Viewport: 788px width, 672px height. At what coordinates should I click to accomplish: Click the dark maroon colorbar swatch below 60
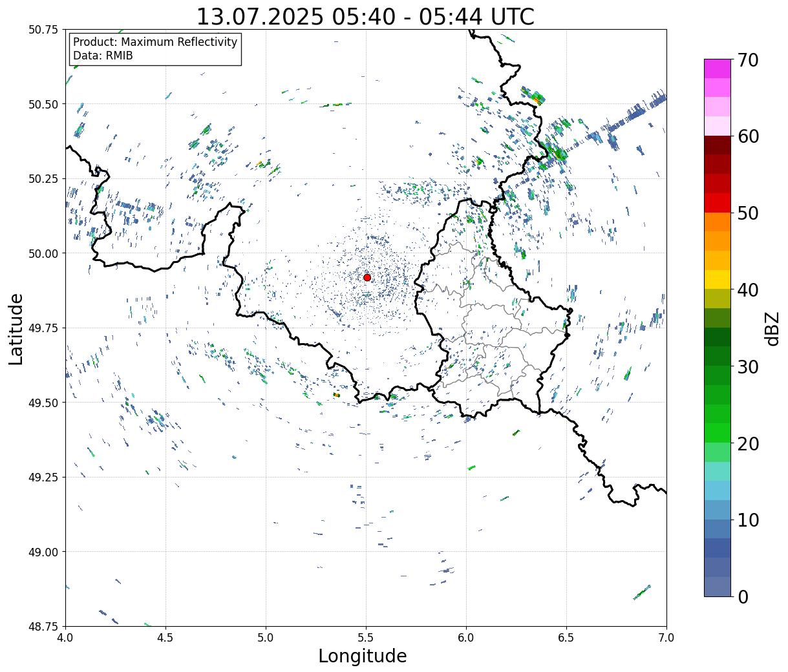718,145
